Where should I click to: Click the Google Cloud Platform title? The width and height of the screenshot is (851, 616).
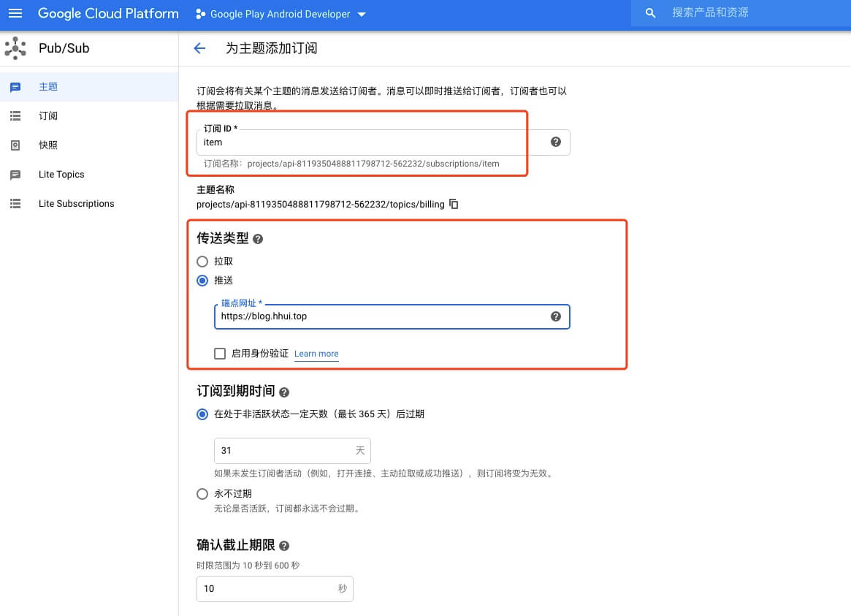[108, 14]
